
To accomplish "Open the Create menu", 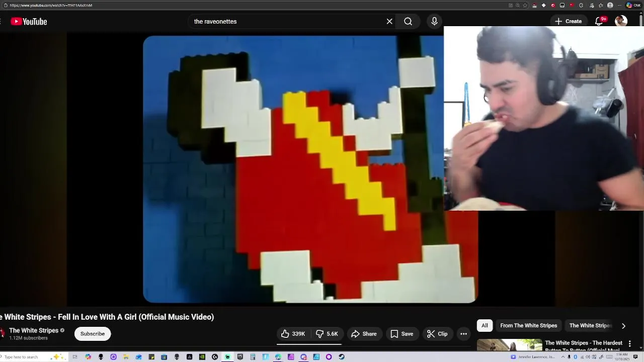I will (x=568, y=21).
